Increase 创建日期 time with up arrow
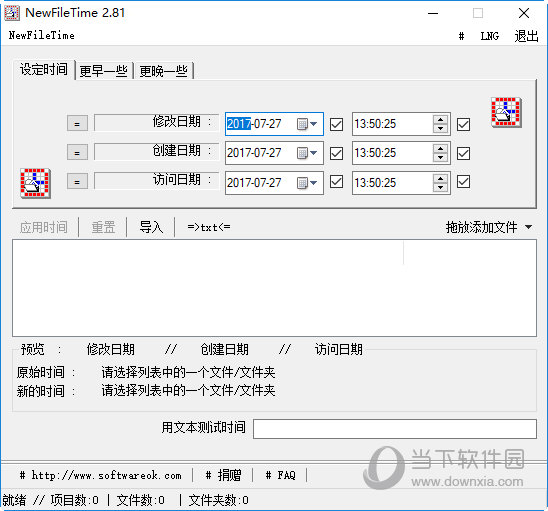This screenshot has height=511, width=548. (x=440, y=149)
